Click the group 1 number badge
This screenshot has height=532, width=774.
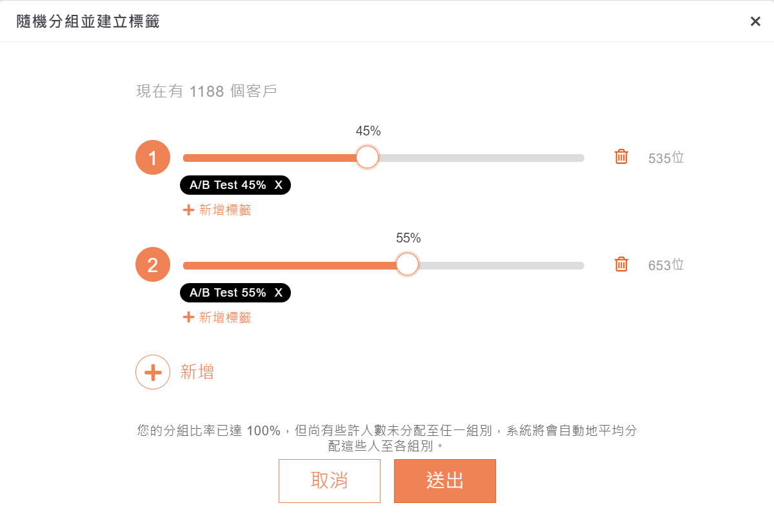(x=153, y=157)
